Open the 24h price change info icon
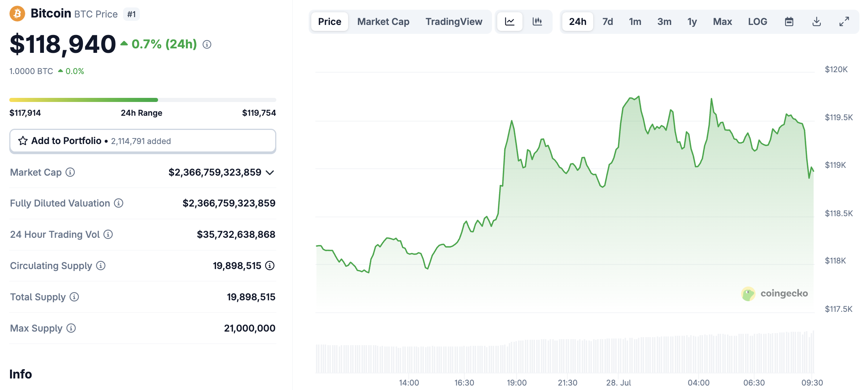 coord(207,45)
